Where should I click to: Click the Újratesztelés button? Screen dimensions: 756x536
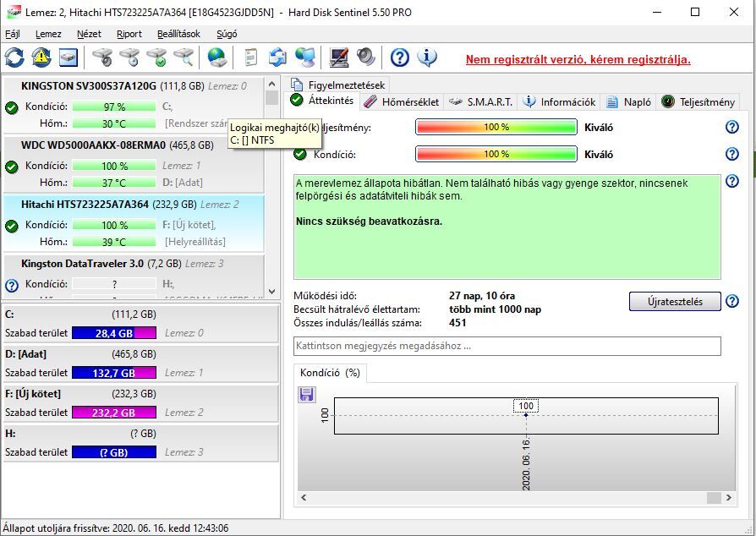click(x=675, y=301)
